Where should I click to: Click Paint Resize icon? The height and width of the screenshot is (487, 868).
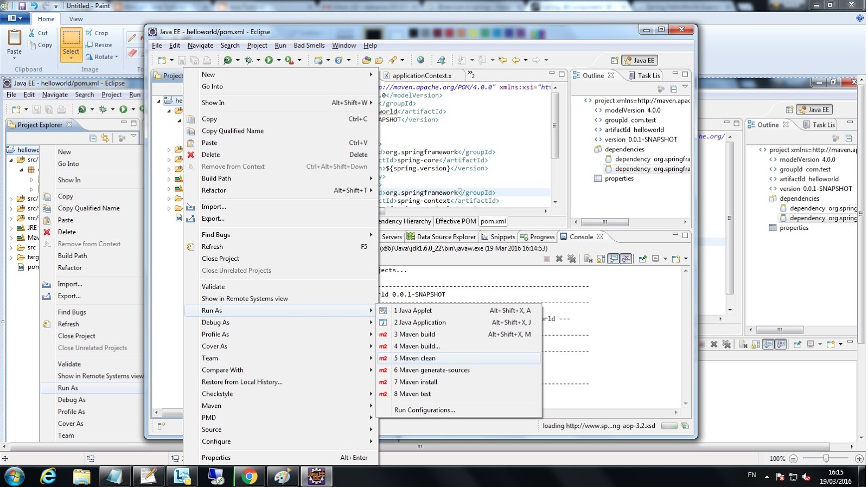click(90, 44)
